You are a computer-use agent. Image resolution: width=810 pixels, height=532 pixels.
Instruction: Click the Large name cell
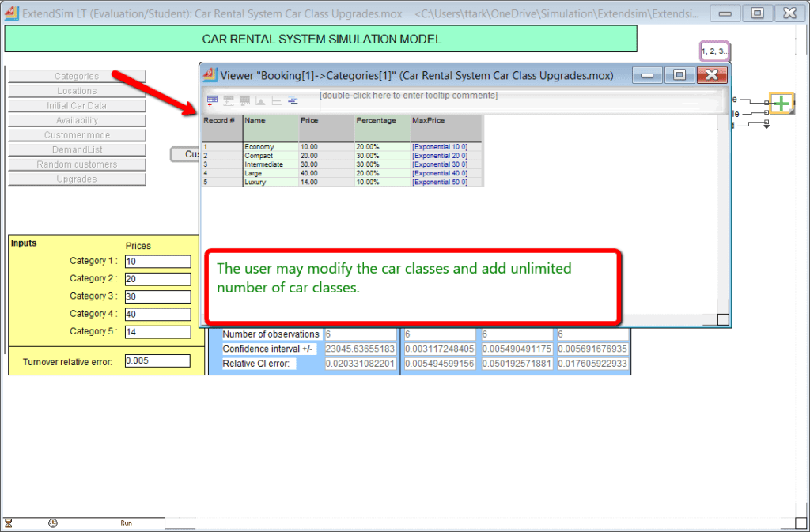(x=271, y=173)
